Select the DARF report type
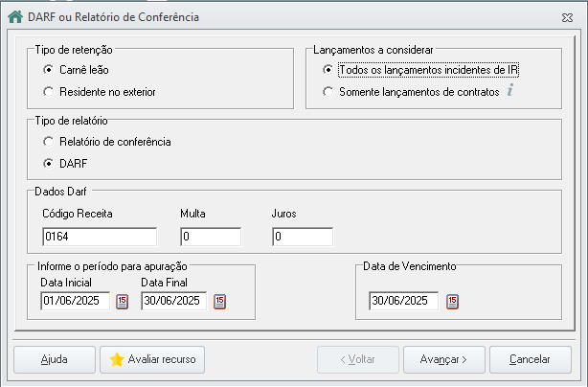The width and height of the screenshot is (588, 387). 48,163
